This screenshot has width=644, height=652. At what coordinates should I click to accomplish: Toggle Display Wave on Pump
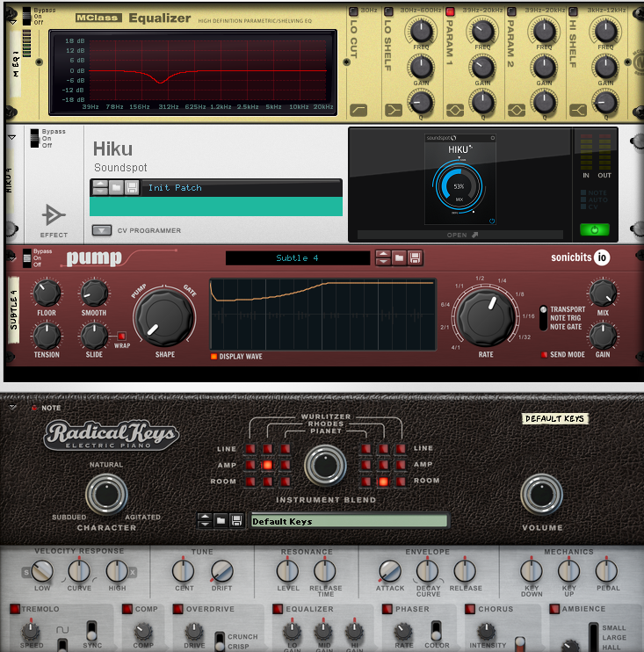[x=213, y=357]
